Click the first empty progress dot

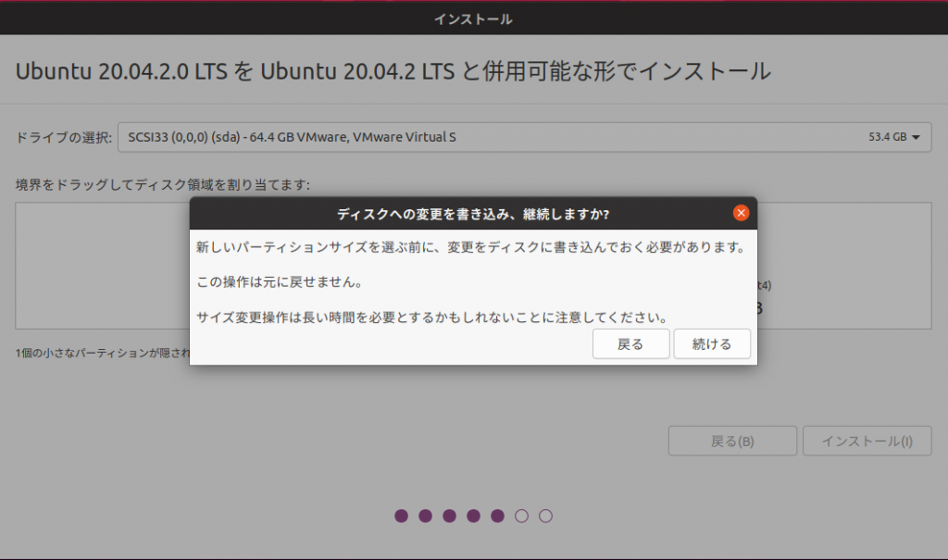pyautogui.click(x=522, y=516)
